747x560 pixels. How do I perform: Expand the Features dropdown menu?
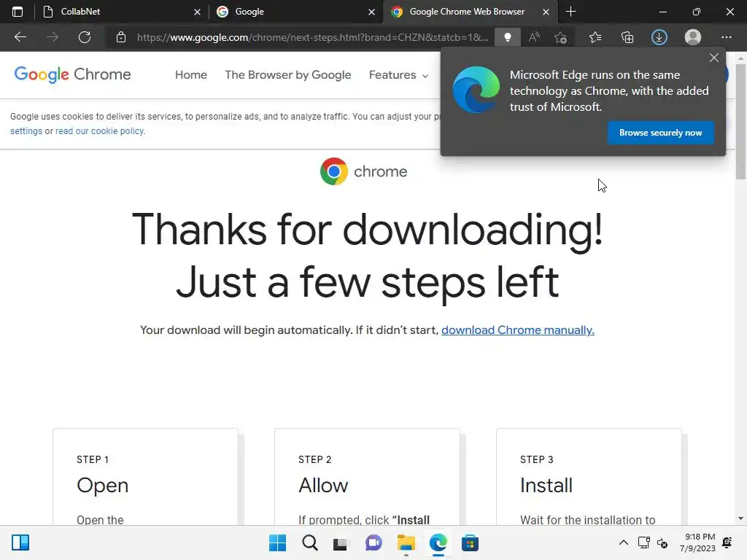tap(398, 75)
